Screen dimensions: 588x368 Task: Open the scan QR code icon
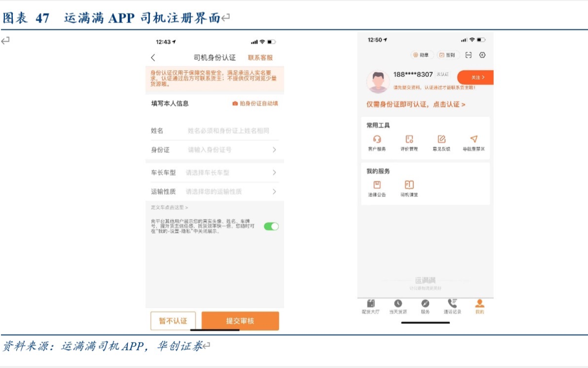pyautogui.click(x=469, y=55)
